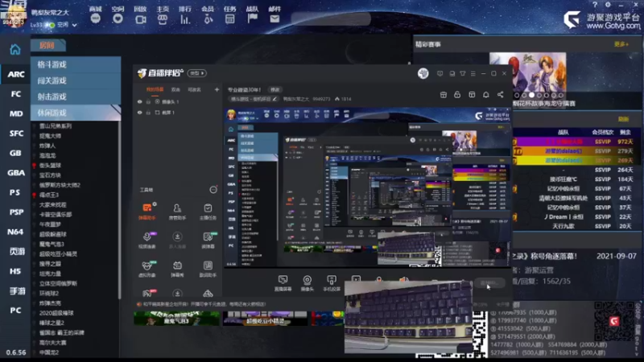The height and width of the screenshot is (362, 644).
Task: Switch to the 房间 tab
Action: [x=47, y=45]
